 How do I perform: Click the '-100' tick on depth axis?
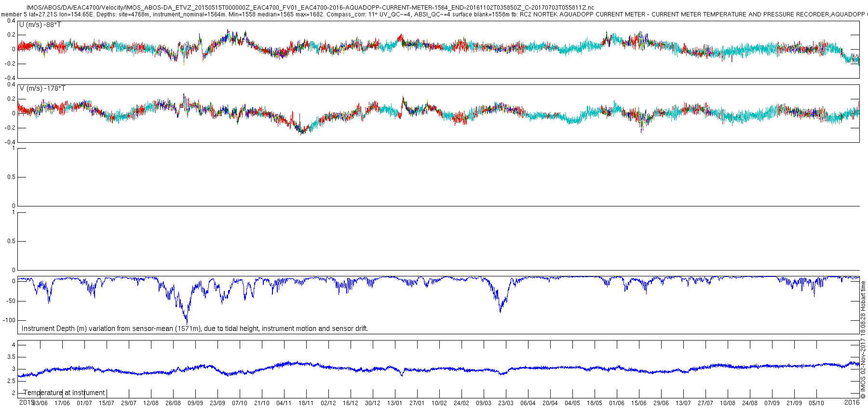click(x=9, y=320)
